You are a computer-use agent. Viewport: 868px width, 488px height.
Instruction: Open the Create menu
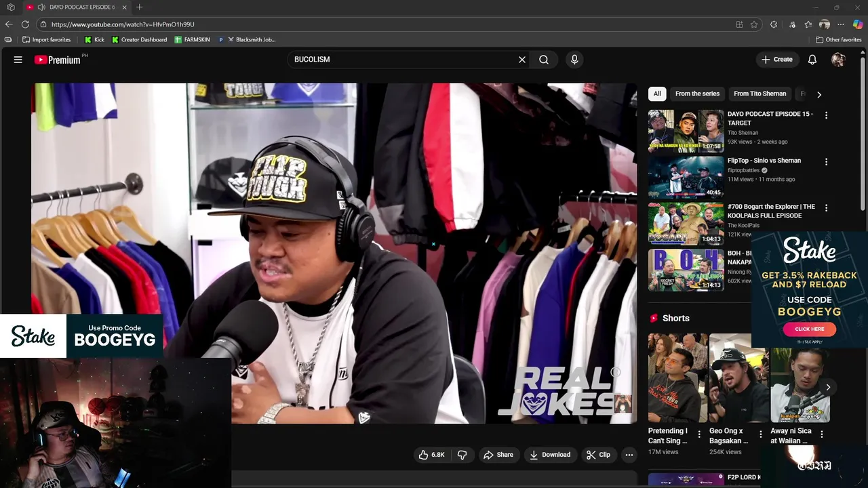(x=777, y=60)
